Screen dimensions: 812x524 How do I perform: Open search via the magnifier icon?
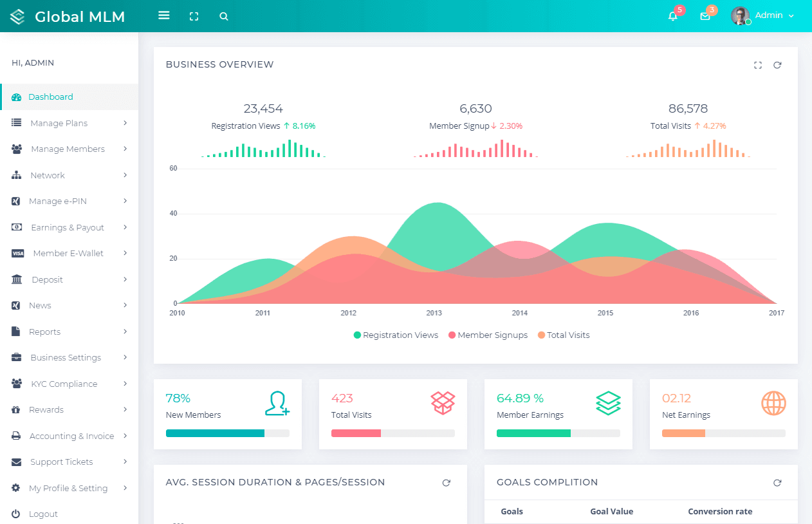click(224, 16)
